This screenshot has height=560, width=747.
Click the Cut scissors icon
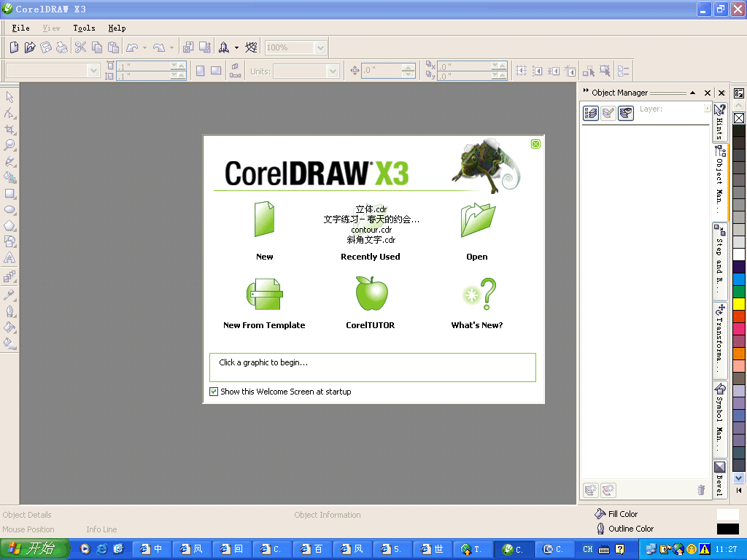click(x=80, y=47)
